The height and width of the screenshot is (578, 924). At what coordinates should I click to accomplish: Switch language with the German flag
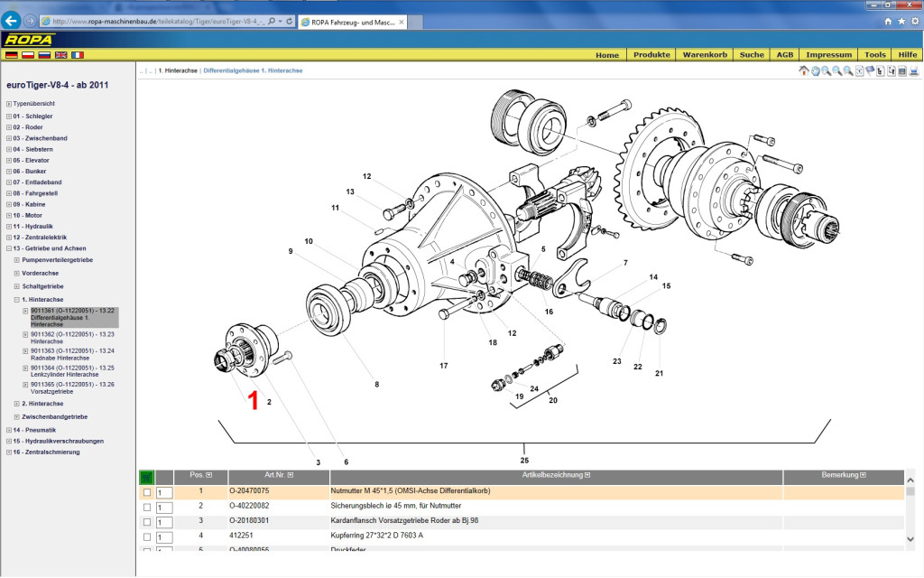[11, 55]
